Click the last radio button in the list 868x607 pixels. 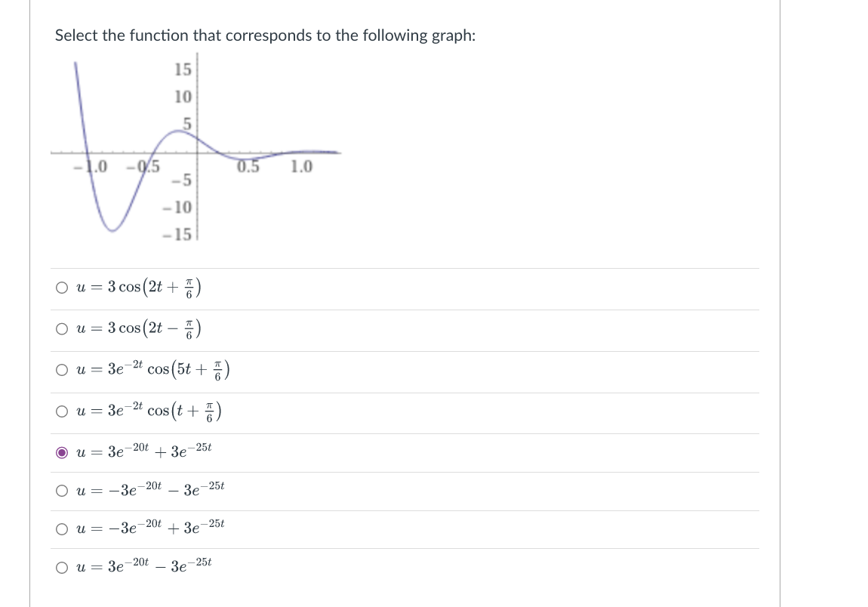tap(63, 567)
